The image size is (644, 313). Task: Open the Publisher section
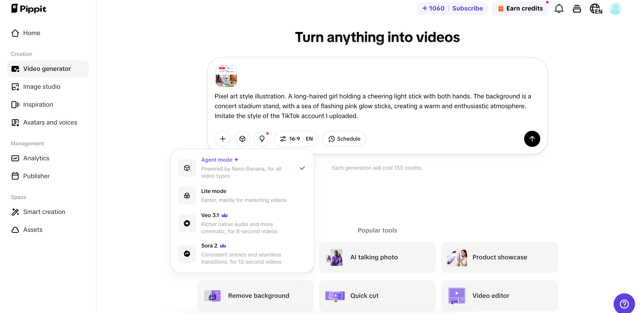(x=36, y=176)
